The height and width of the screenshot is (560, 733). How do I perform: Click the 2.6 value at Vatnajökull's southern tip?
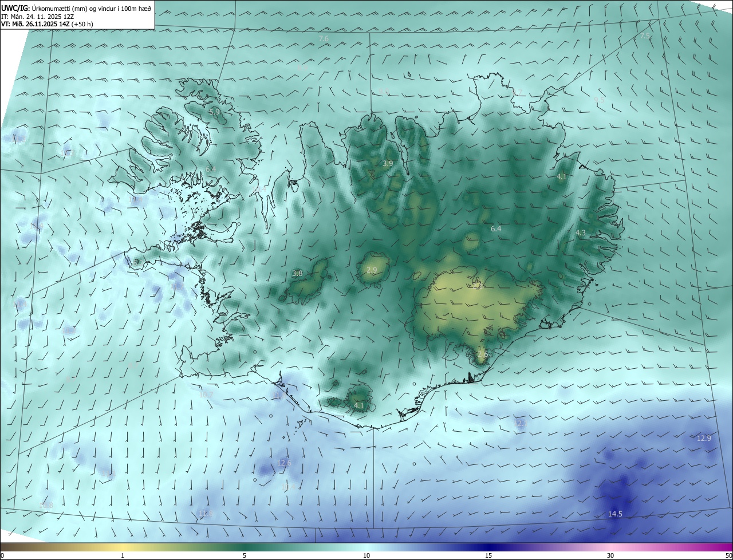483,354
